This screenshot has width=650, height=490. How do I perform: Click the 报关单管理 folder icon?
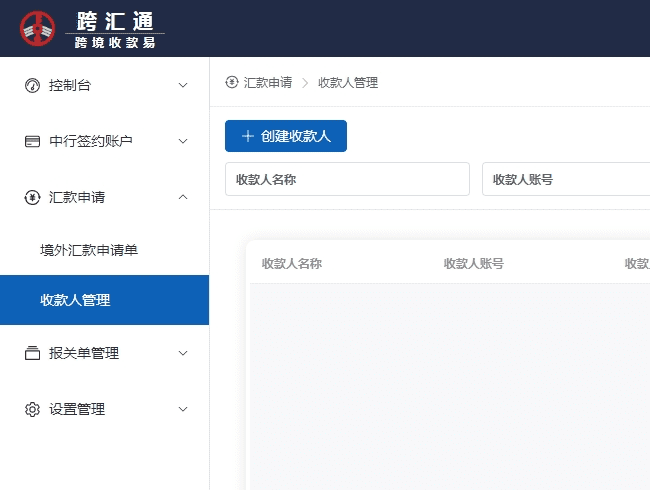pyautogui.click(x=32, y=353)
